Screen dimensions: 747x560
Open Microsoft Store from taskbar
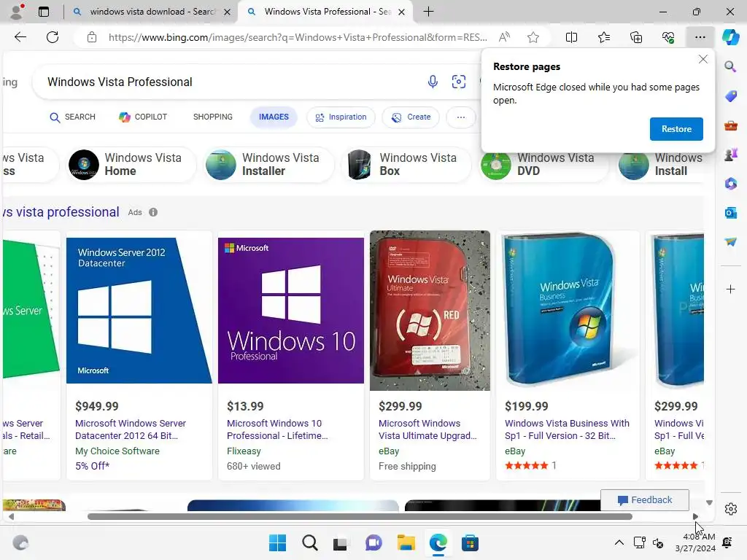(470, 542)
